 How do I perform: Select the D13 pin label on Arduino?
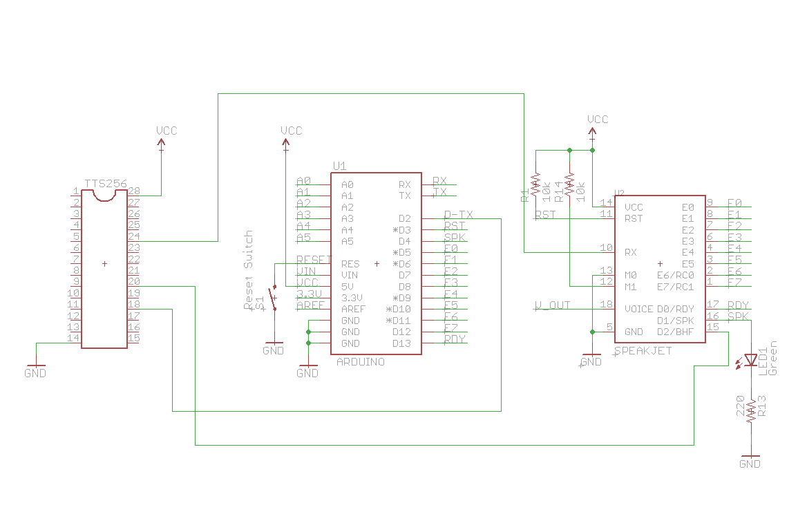click(x=401, y=343)
